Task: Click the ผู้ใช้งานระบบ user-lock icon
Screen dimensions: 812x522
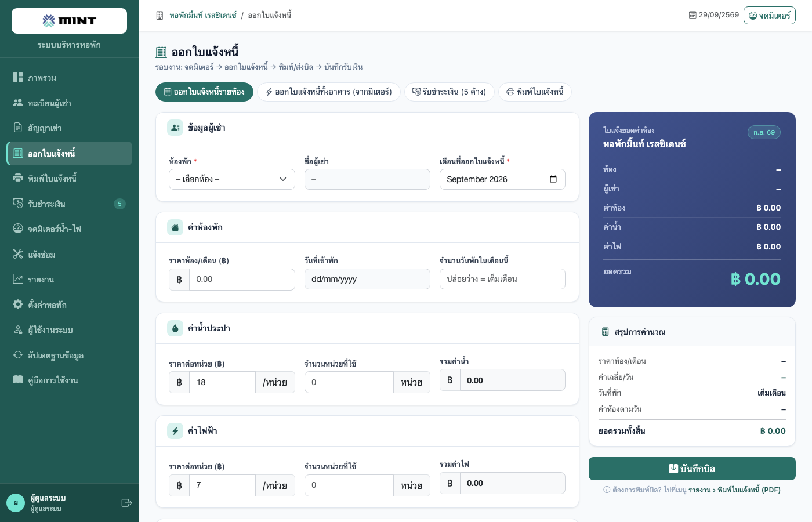Action: pos(18,329)
